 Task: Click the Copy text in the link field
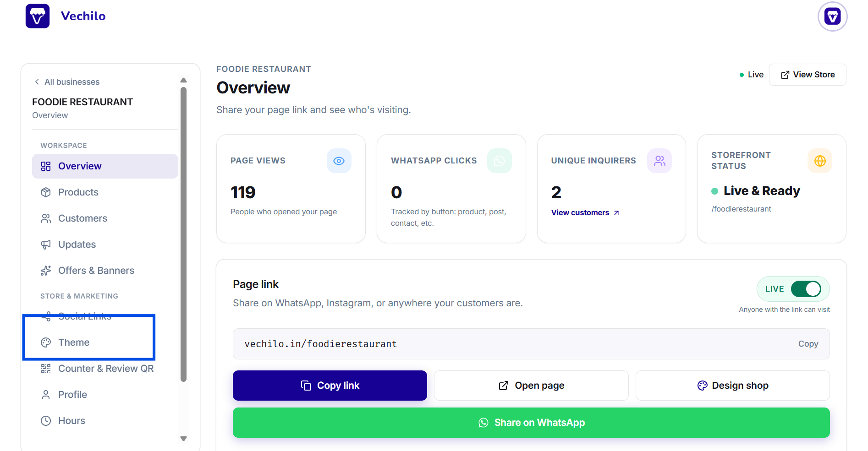pyautogui.click(x=808, y=344)
